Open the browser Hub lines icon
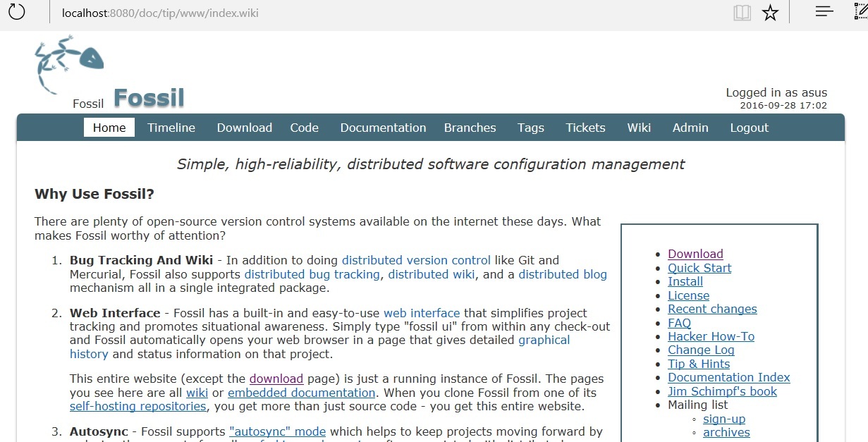 (824, 12)
